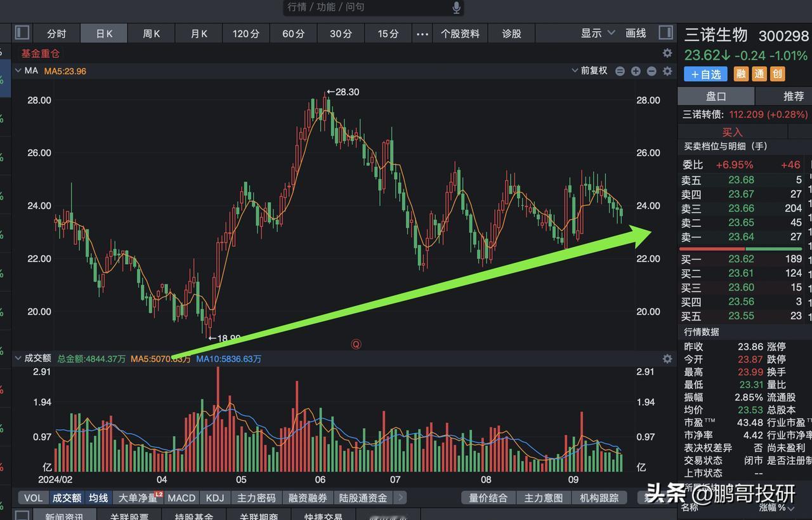Select the 陆股通资金 indicator
812x520 pixels.
363,498
